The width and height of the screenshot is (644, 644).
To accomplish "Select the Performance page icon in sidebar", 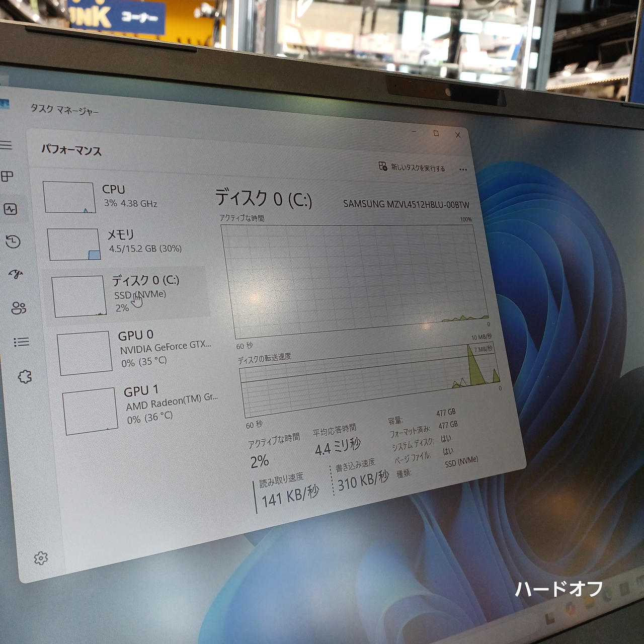I will click(x=10, y=209).
